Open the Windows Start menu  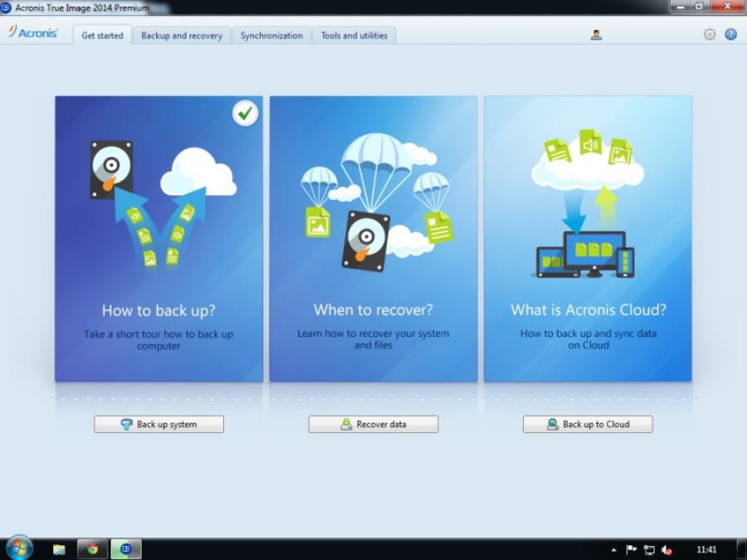(19, 548)
